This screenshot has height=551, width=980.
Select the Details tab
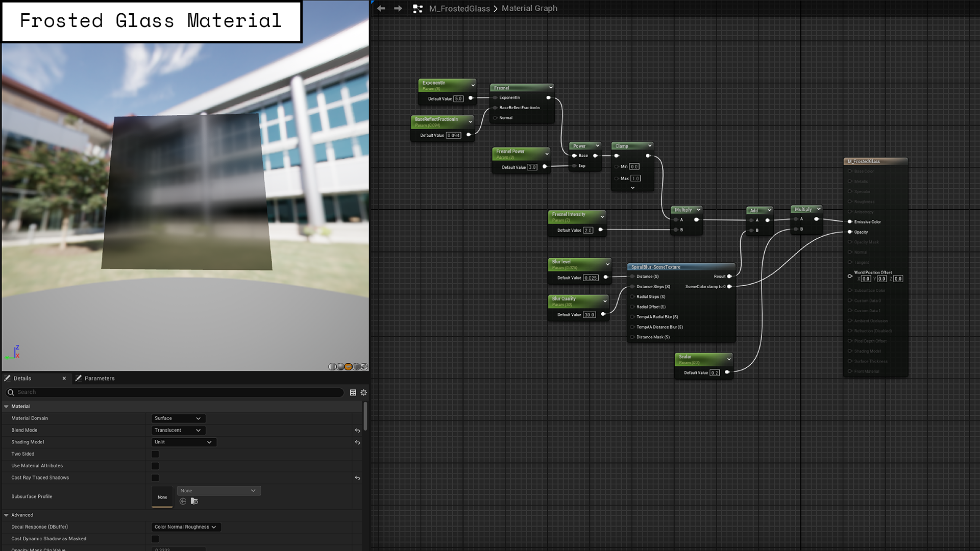click(22, 379)
